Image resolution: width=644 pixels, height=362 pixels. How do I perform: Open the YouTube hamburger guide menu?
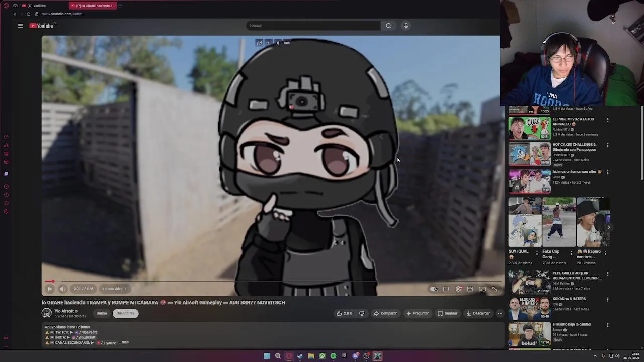(20, 26)
